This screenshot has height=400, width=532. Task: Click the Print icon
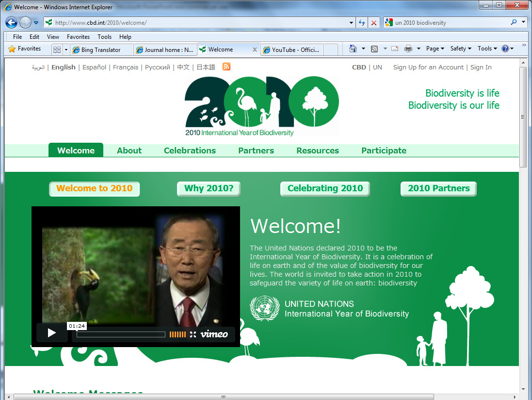pos(408,49)
